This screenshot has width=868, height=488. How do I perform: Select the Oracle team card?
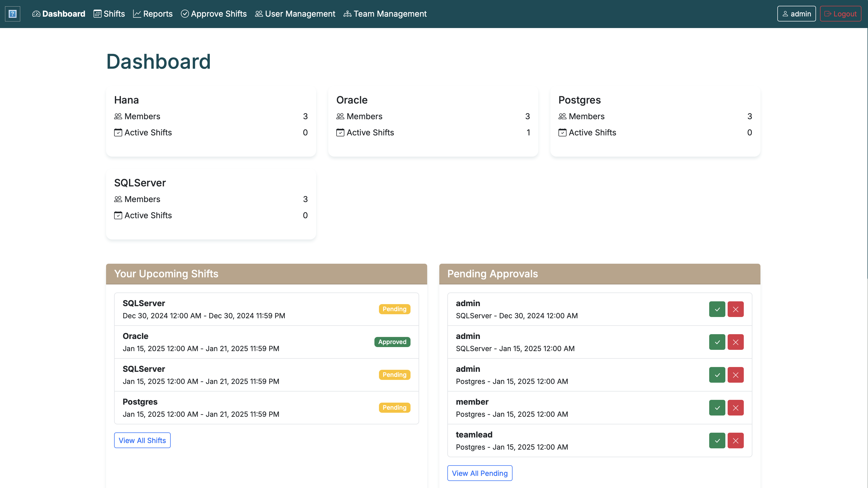433,121
